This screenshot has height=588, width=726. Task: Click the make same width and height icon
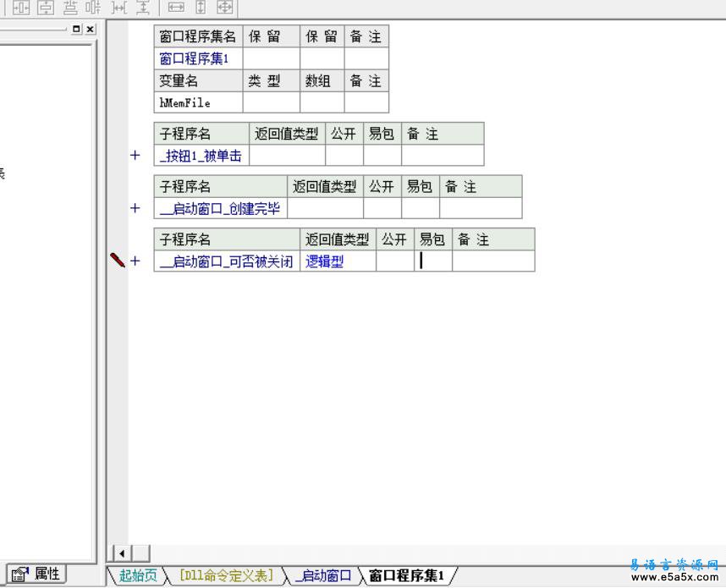pos(225,8)
